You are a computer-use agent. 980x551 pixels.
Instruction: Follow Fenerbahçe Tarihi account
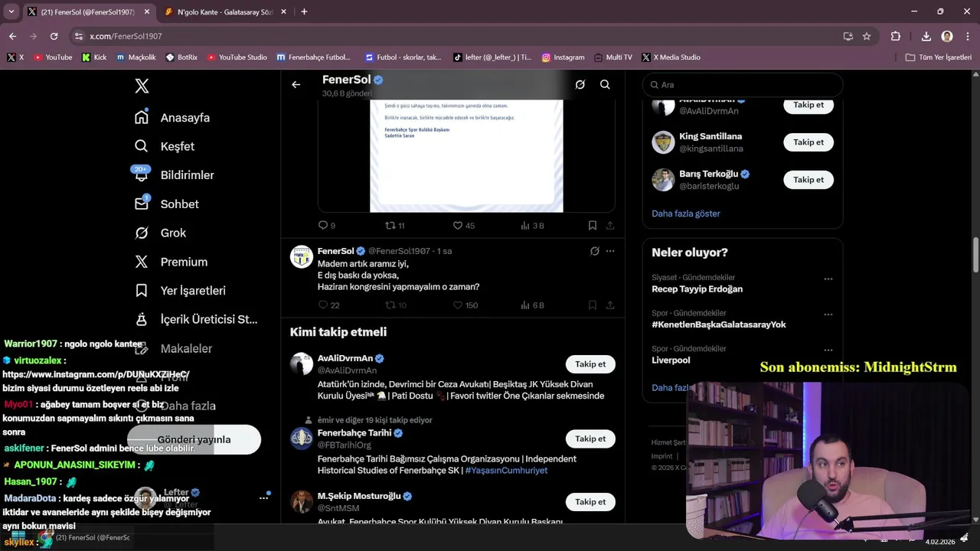pyautogui.click(x=590, y=439)
